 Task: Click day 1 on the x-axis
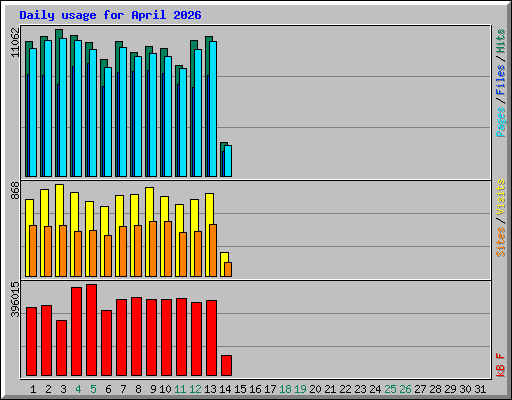pyautogui.click(x=33, y=389)
